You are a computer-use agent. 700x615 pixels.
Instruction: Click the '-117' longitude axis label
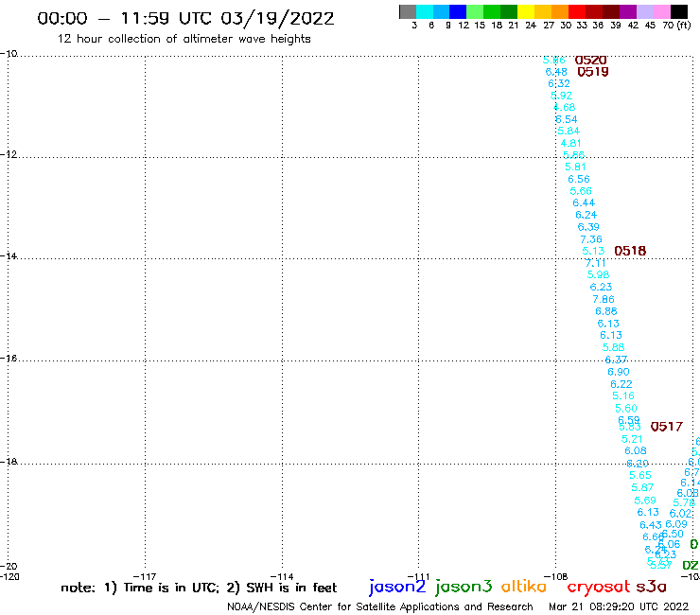point(145,576)
